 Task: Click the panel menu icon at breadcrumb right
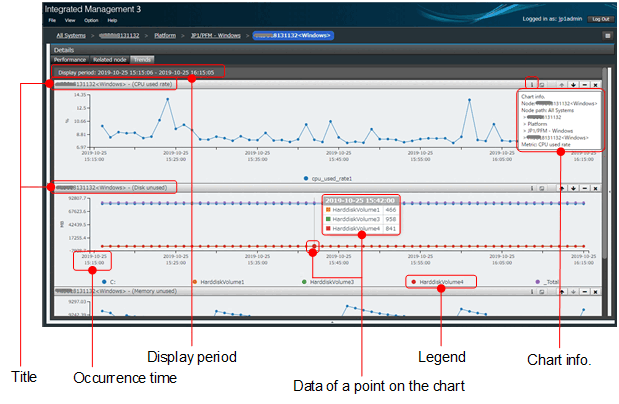click(x=608, y=36)
